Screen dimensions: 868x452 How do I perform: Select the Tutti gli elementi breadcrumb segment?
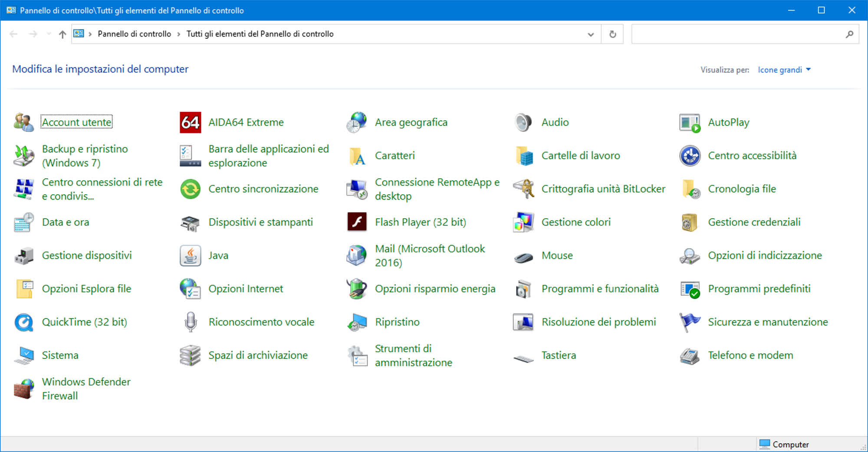pyautogui.click(x=260, y=34)
